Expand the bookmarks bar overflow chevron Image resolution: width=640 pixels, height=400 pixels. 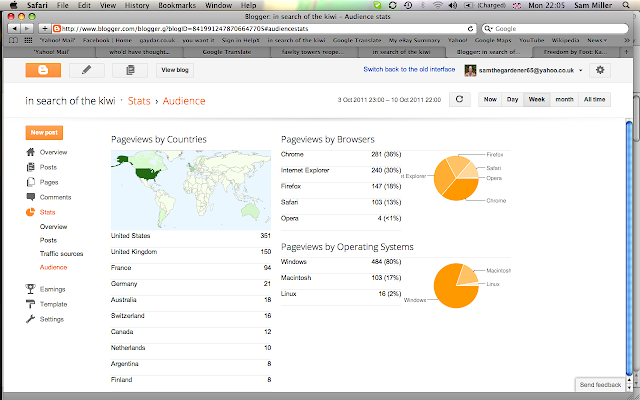coord(627,40)
